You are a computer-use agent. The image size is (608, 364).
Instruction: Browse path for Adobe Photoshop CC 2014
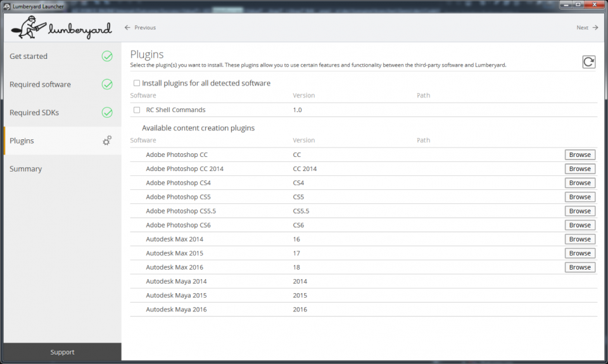click(x=579, y=168)
